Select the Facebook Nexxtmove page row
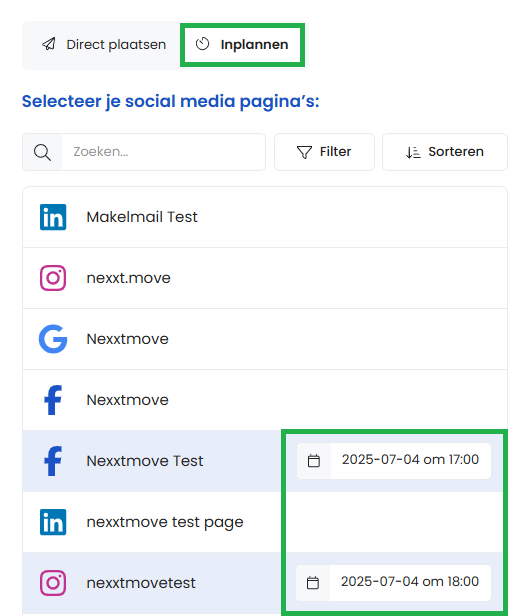Viewport: 516px width, 616px height. [265, 400]
